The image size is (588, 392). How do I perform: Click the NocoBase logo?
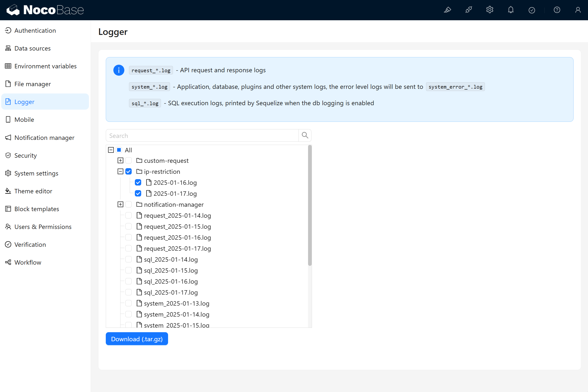(45, 10)
